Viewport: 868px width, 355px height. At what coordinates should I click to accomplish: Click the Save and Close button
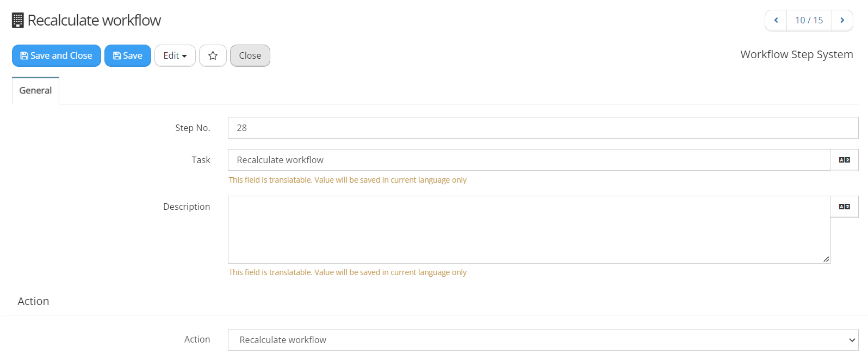(x=57, y=55)
